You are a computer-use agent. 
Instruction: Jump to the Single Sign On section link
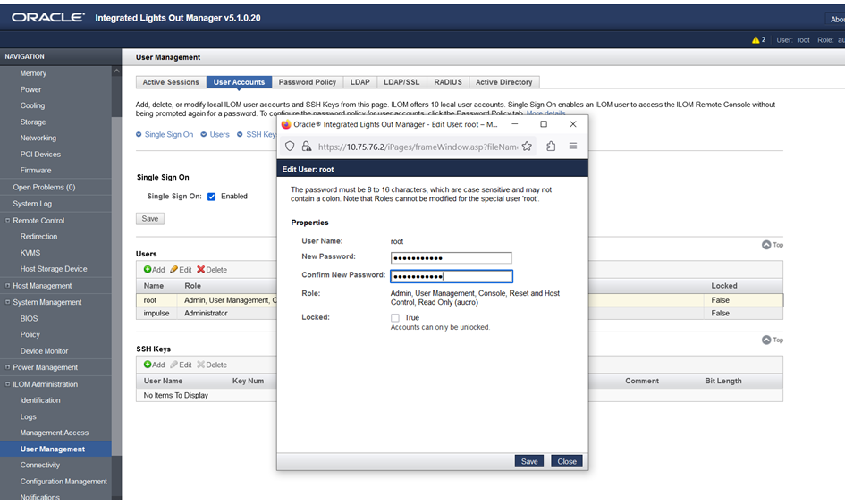[168, 134]
